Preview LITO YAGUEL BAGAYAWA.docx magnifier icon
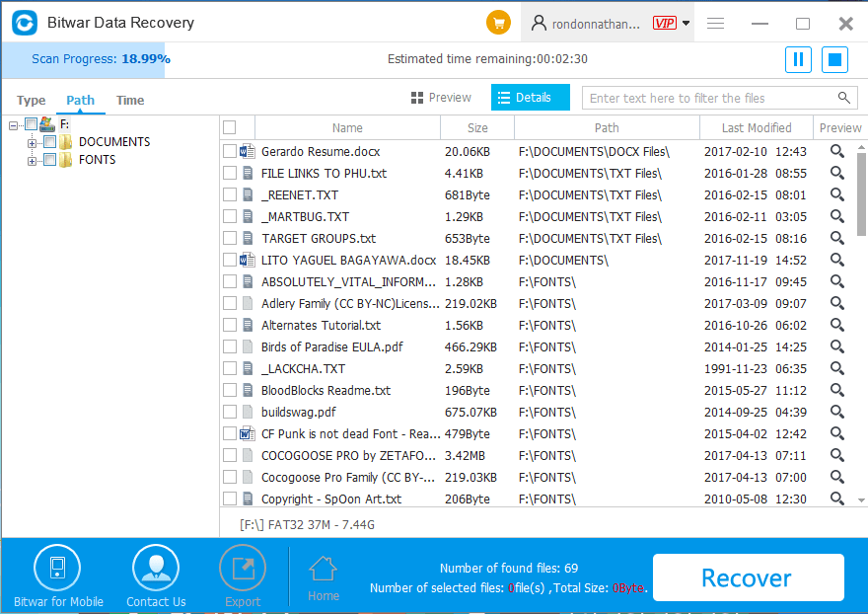868x614 pixels. pos(837,260)
